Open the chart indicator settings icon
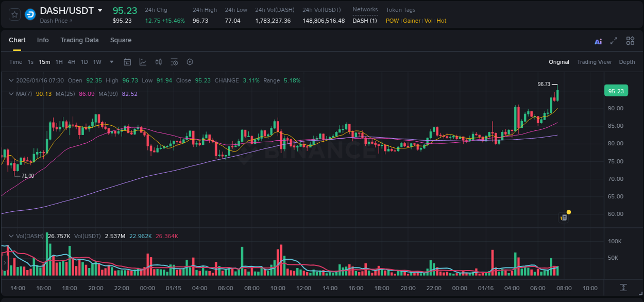 pyautogui.click(x=174, y=62)
